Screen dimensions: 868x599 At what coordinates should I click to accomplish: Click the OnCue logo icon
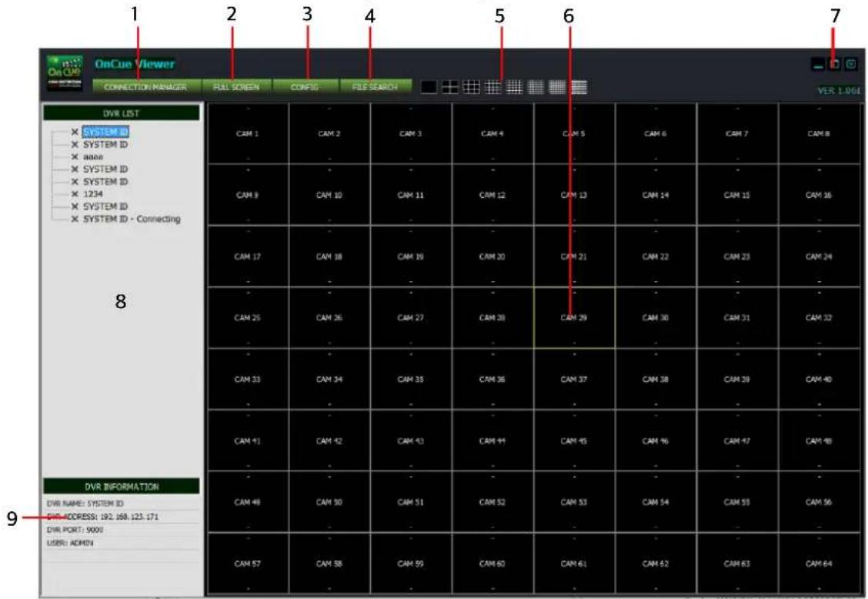click(65, 72)
